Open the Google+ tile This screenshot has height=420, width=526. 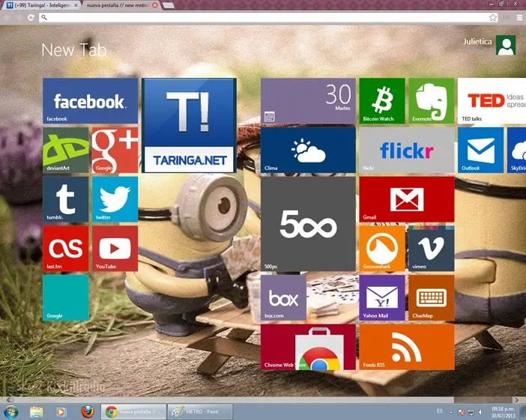tap(115, 150)
